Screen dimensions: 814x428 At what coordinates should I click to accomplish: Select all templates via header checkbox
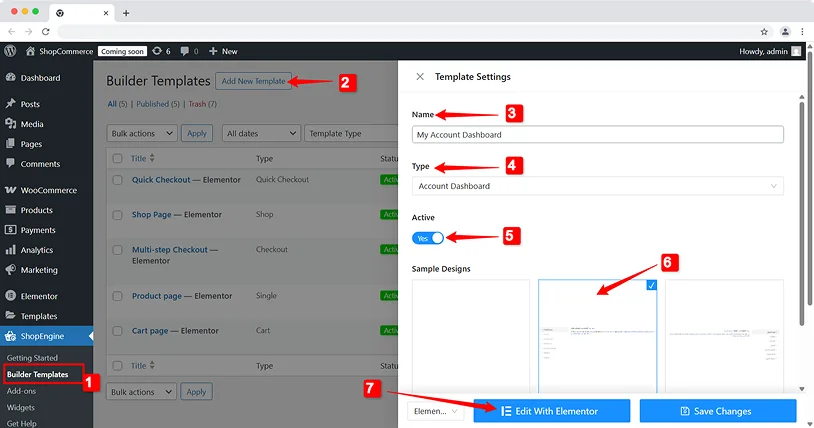117,158
